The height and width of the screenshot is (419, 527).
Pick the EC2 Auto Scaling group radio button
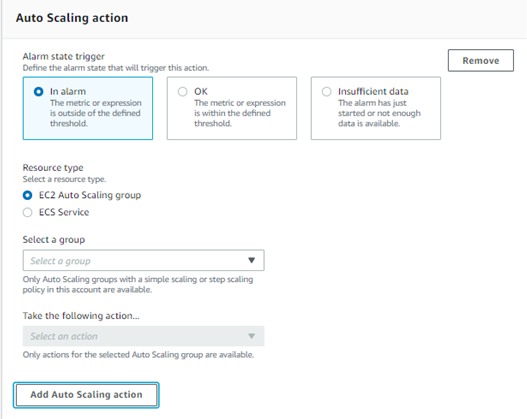tap(28, 195)
